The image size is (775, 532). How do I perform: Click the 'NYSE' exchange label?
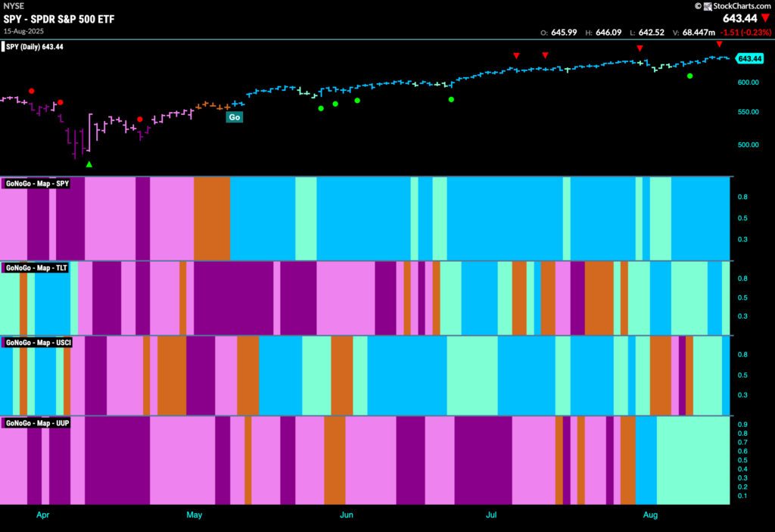click(14, 6)
